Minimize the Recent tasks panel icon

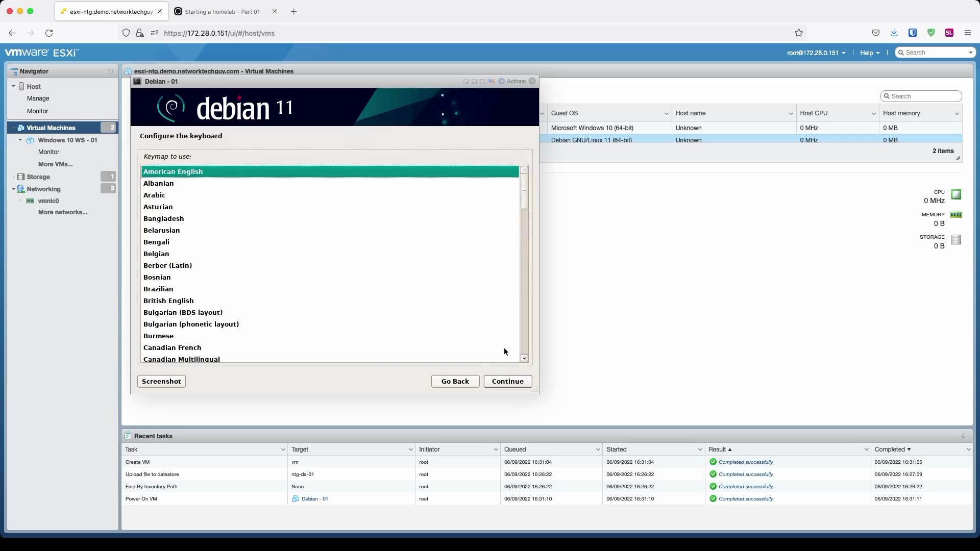click(964, 436)
